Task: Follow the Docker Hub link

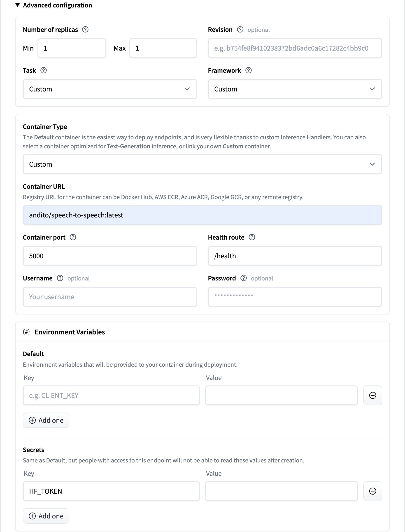Action: pos(136,197)
